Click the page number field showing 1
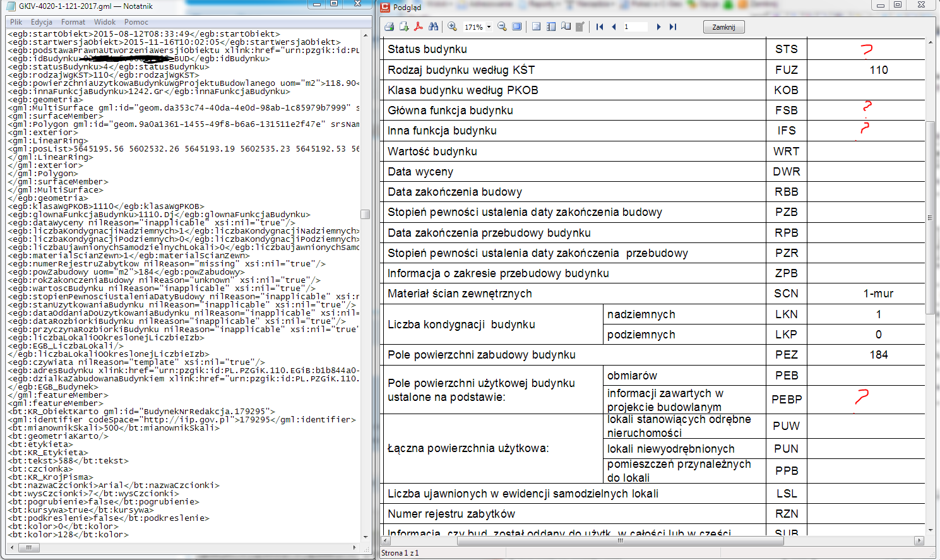The width and height of the screenshot is (940, 560). point(635,27)
